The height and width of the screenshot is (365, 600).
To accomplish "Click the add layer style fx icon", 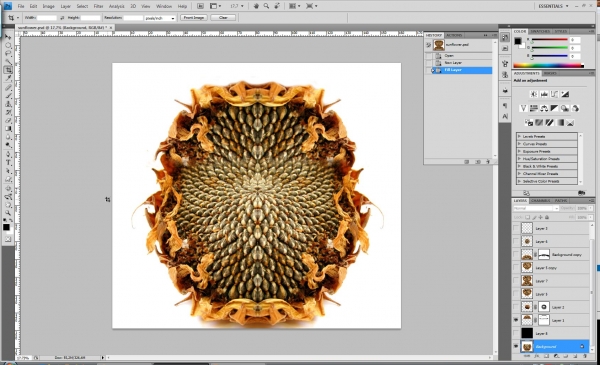I will (x=536, y=356).
